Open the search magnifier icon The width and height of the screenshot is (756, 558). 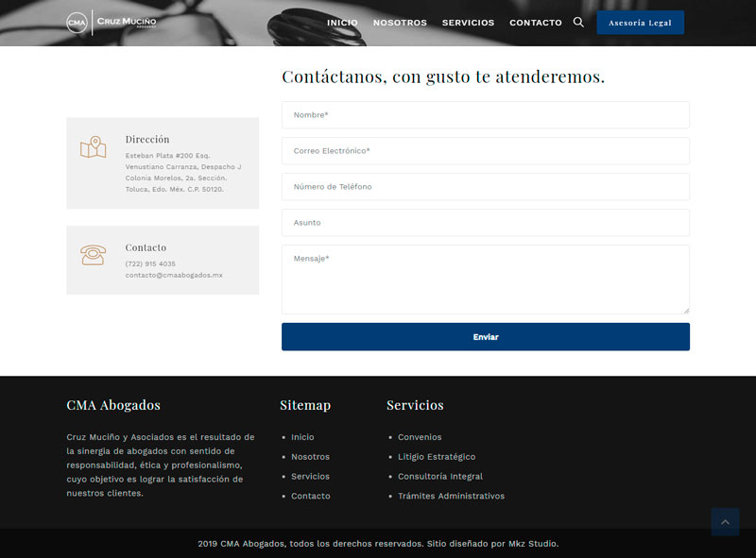(x=578, y=22)
